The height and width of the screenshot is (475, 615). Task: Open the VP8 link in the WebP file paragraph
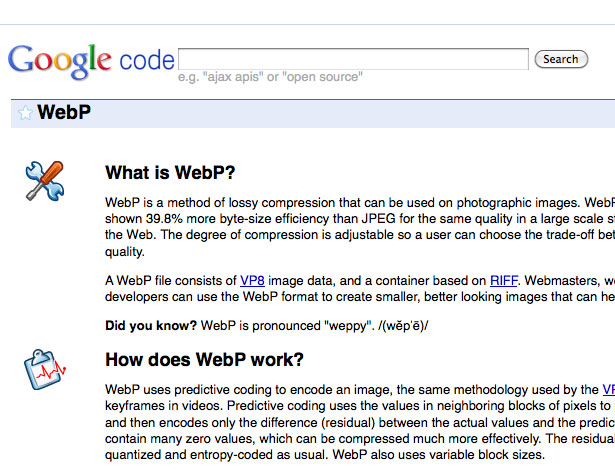252,281
